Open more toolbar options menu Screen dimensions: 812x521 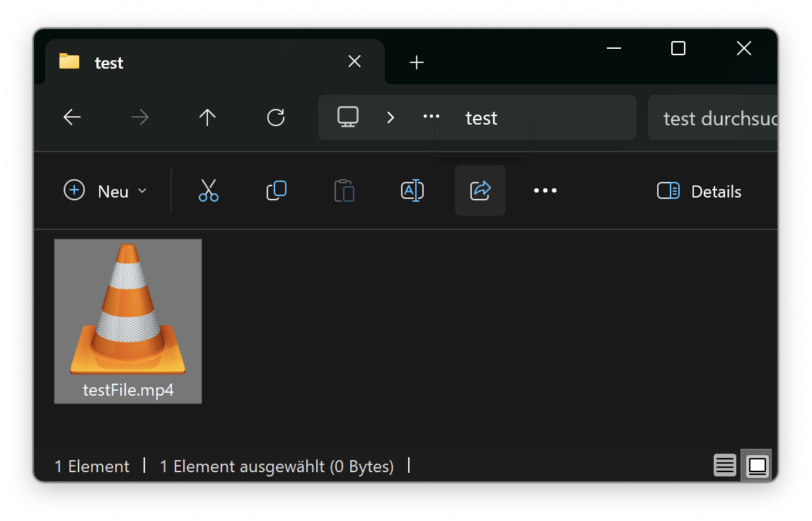click(x=545, y=190)
